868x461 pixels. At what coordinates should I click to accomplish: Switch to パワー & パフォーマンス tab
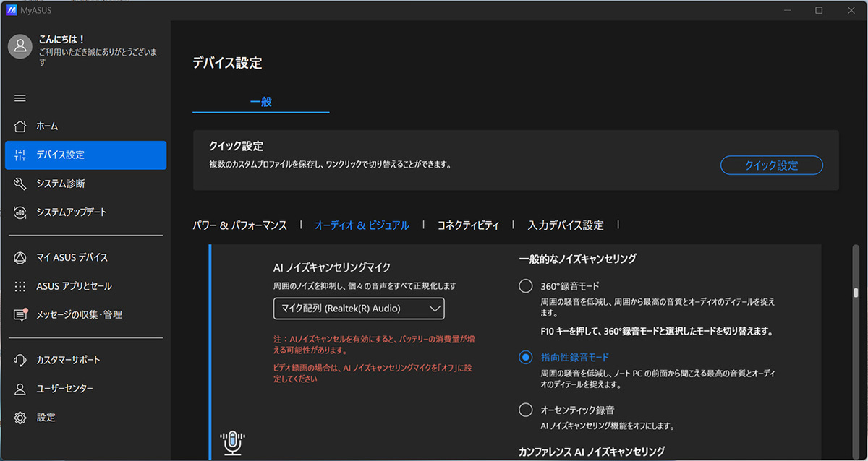pos(239,225)
